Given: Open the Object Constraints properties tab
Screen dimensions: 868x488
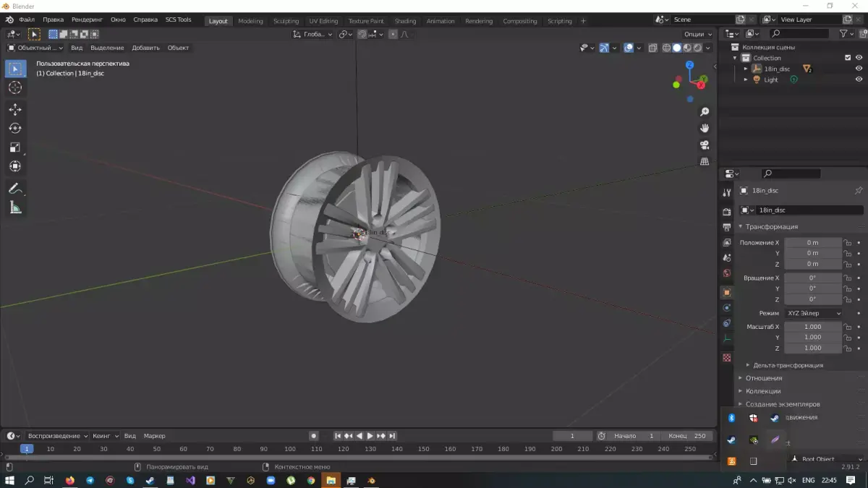Looking at the screenshot, I should [727, 322].
